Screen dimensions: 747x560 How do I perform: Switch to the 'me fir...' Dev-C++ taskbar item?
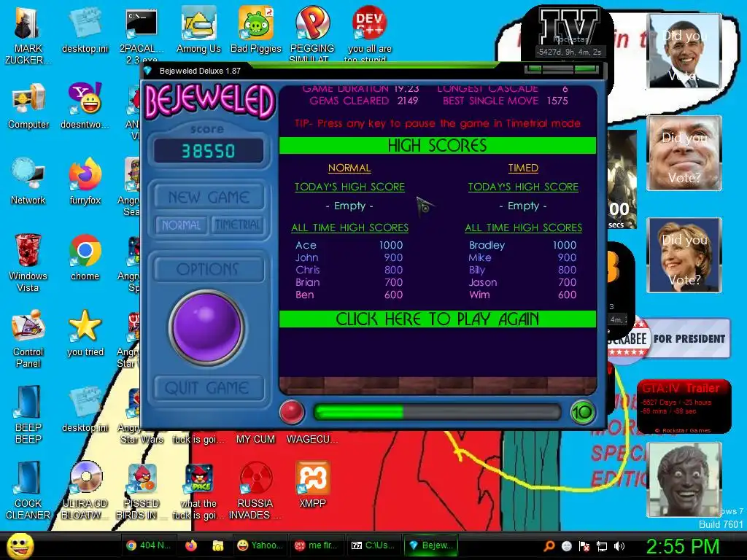click(x=316, y=545)
